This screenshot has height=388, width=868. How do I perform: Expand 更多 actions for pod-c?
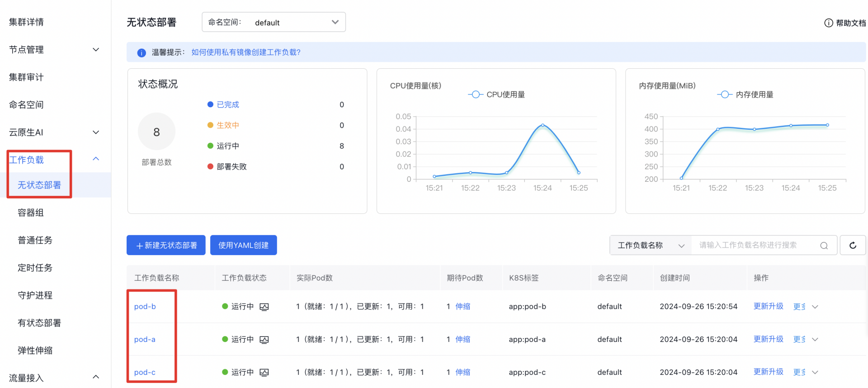[806, 372]
